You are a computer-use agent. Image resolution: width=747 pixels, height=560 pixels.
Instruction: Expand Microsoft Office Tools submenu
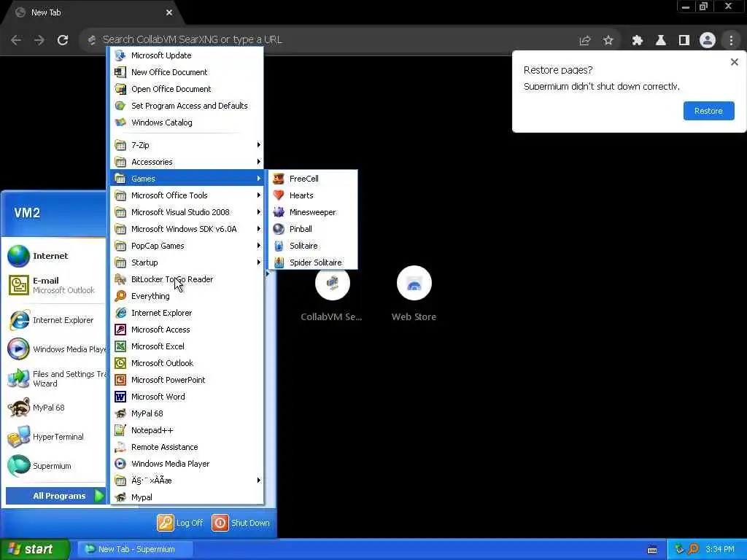tap(187, 195)
